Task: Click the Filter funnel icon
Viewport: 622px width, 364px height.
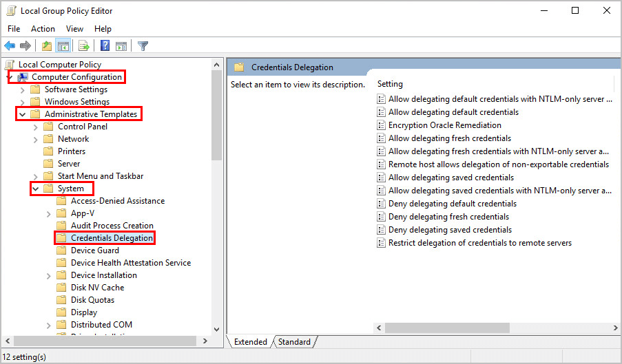Action: point(143,46)
